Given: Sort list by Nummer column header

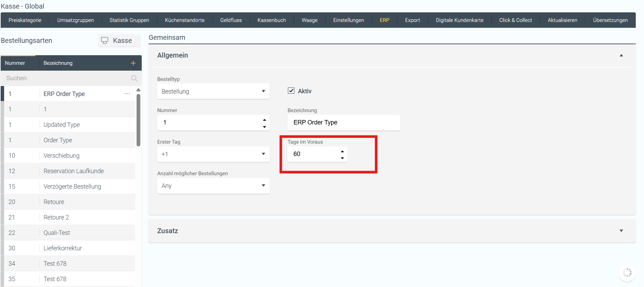Looking at the screenshot, I should click(x=15, y=63).
